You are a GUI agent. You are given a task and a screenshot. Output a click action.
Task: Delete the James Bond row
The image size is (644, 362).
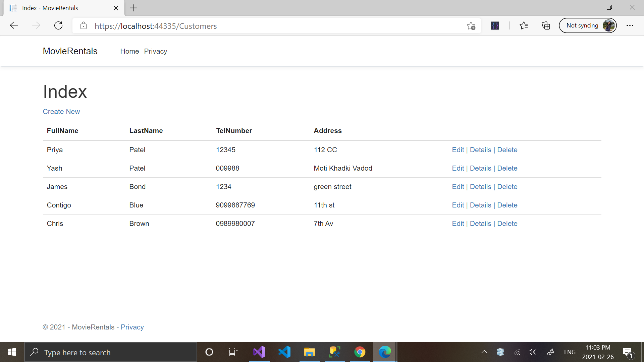tap(507, 187)
